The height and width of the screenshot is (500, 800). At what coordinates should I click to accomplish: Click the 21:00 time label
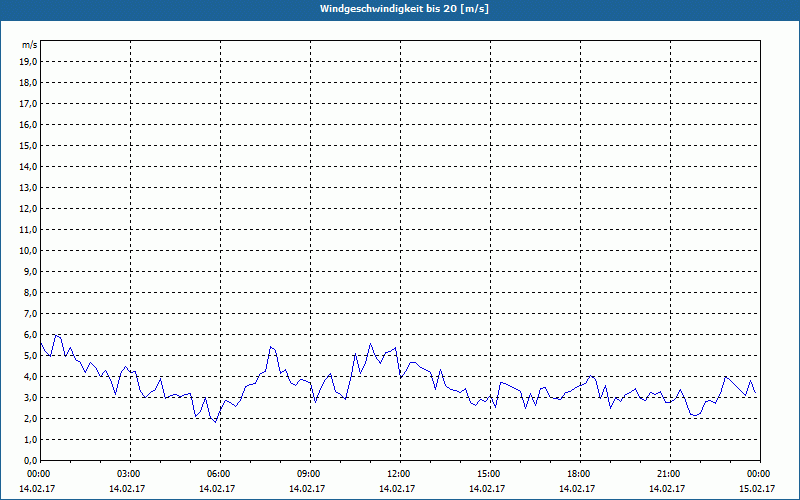click(670, 474)
